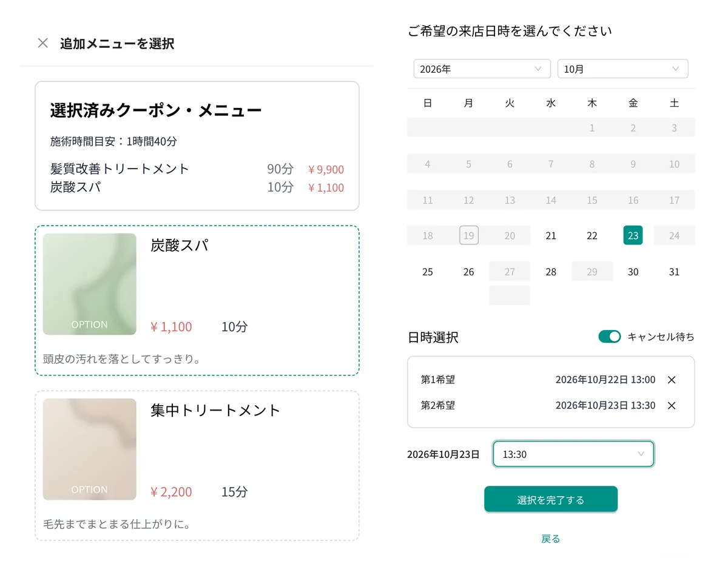Click the 頭皮の汚れを落としてすっきり。 description
This screenshot has width=728, height=578.
[122, 359]
